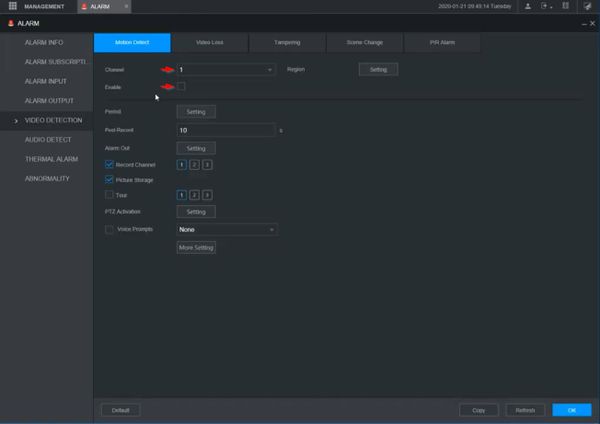The image size is (600, 424).
Task: Click the More Setting button
Action: (196, 248)
